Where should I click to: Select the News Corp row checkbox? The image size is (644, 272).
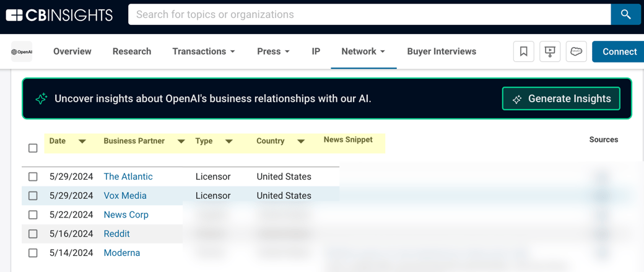(33, 215)
